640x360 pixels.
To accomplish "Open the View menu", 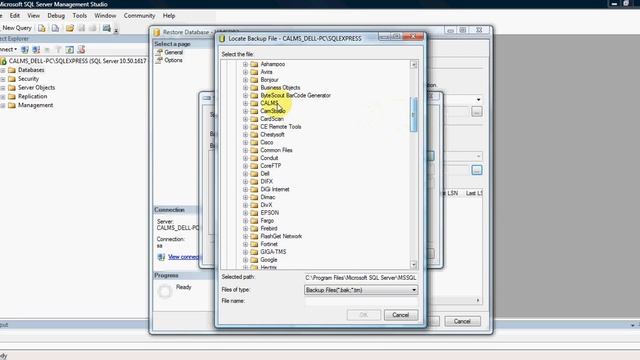I will tap(33, 16).
